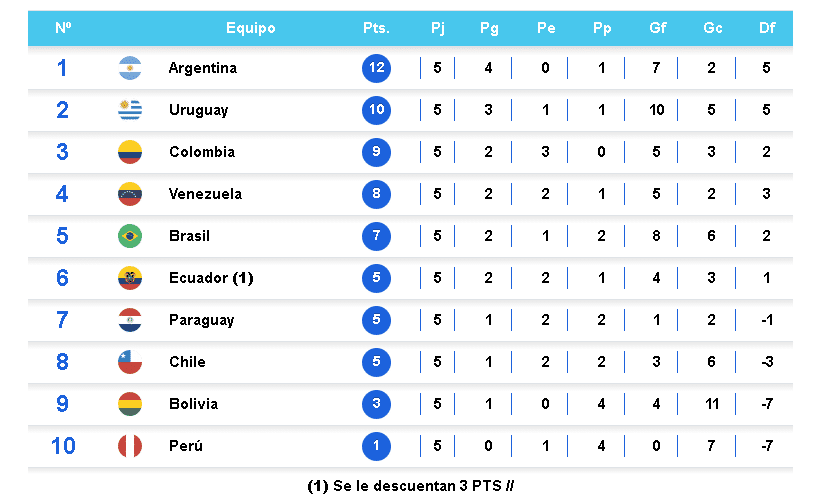The image size is (817, 500).
Task: Click the points deduction footnote text
Action: click(x=410, y=486)
